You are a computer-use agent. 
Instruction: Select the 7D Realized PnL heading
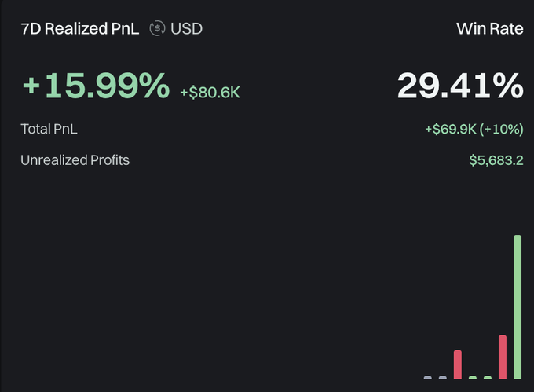(79, 28)
